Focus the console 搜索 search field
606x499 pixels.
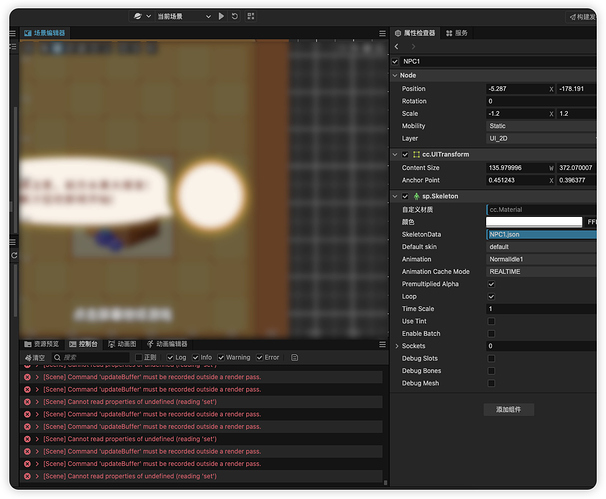pyautogui.click(x=91, y=358)
